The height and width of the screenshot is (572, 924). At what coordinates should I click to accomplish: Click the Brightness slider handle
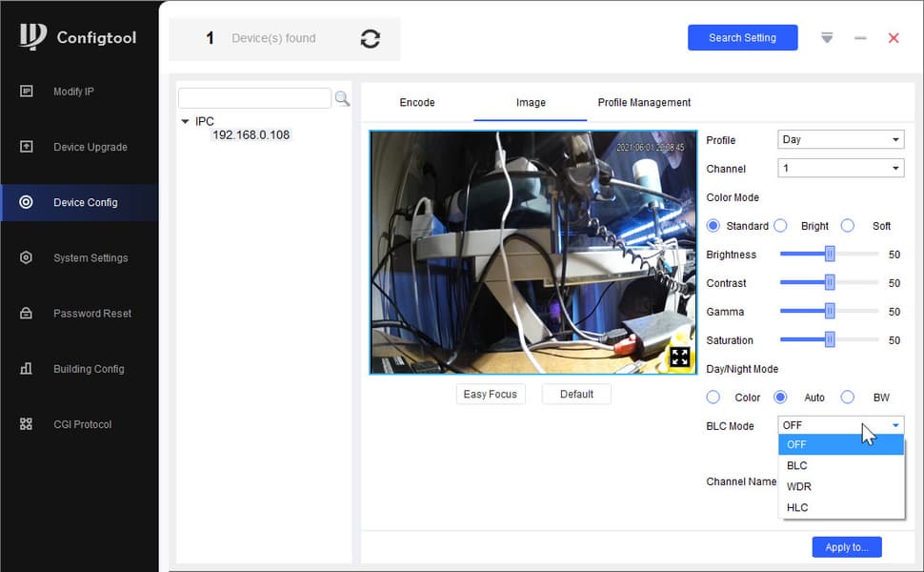click(x=830, y=255)
